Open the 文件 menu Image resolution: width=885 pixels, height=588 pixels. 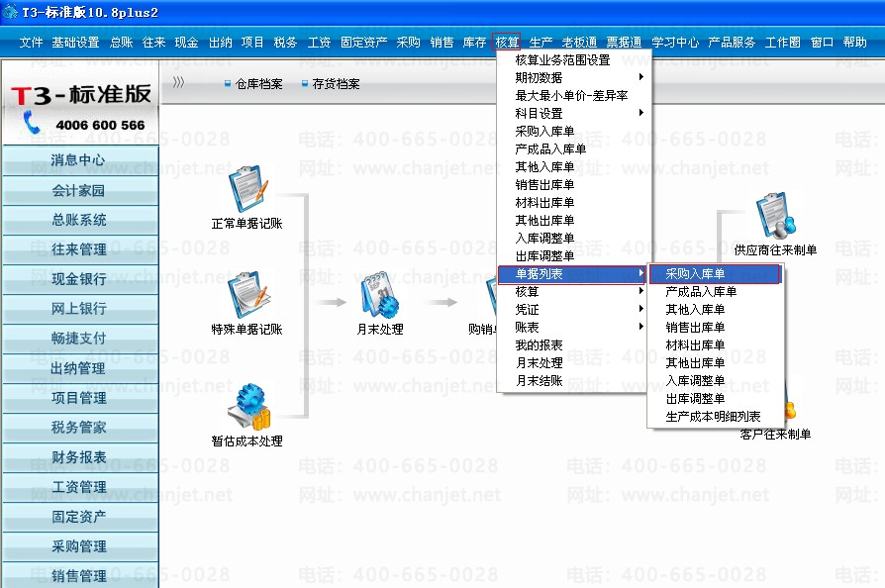point(31,43)
